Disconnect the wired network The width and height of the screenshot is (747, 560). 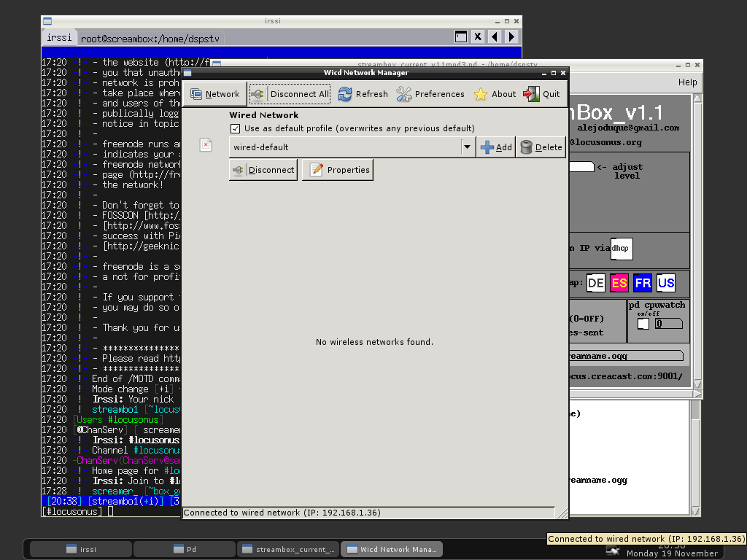[x=263, y=170]
